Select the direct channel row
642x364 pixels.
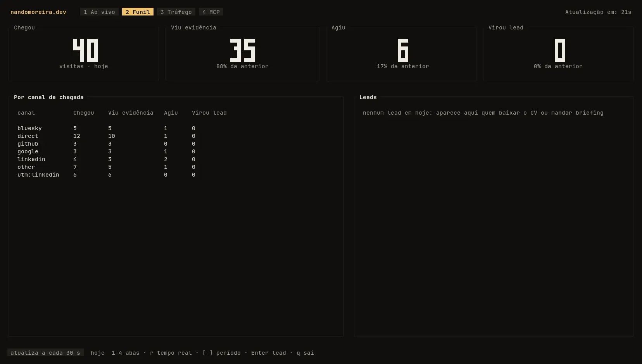[x=176, y=136]
